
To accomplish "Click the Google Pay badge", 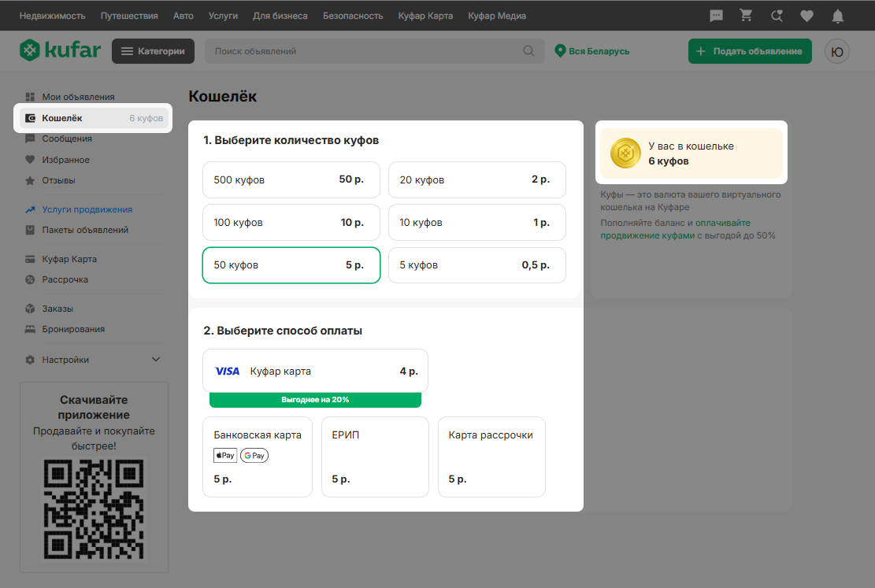I will coord(254,455).
